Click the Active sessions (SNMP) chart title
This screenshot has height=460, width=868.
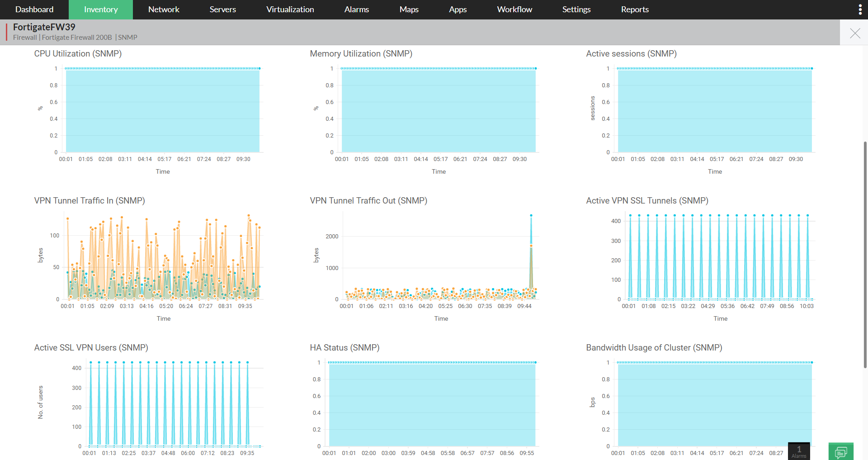pos(631,54)
